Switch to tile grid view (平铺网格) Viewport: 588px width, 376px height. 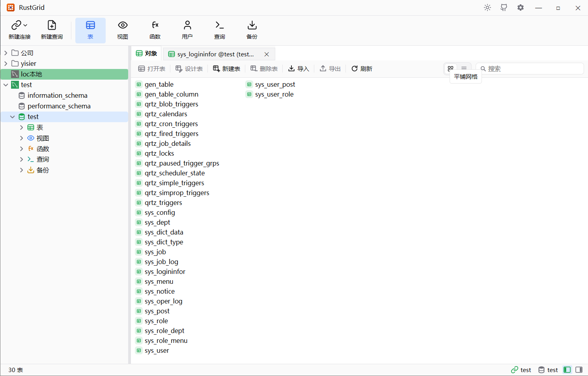click(x=451, y=69)
